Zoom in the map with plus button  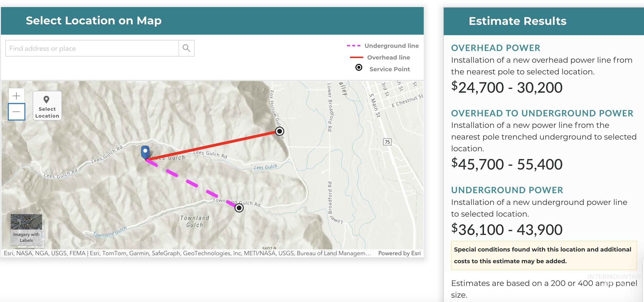pyautogui.click(x=17, y=96)
